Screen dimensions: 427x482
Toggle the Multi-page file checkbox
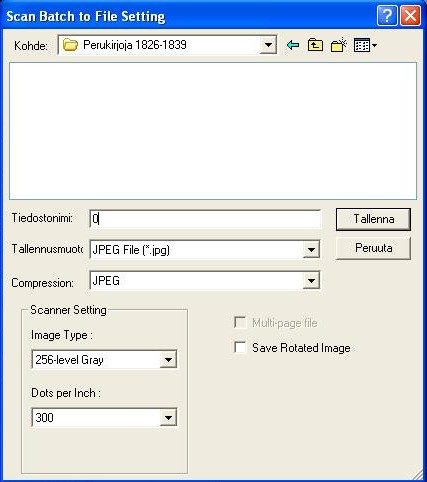pyautogui.click(x=240, y=322)
